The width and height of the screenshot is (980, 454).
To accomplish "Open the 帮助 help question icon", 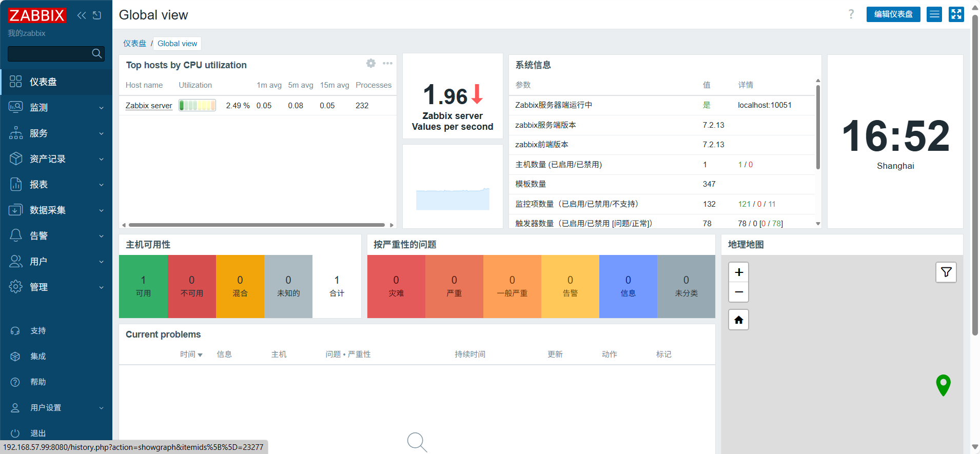I will [x=15, y=382].
